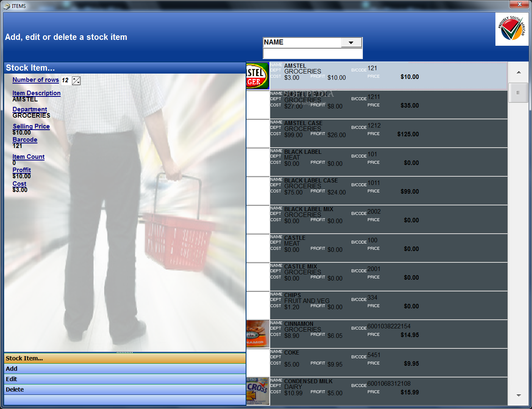
Task: Click the Selling Price link
Action: 31,126
